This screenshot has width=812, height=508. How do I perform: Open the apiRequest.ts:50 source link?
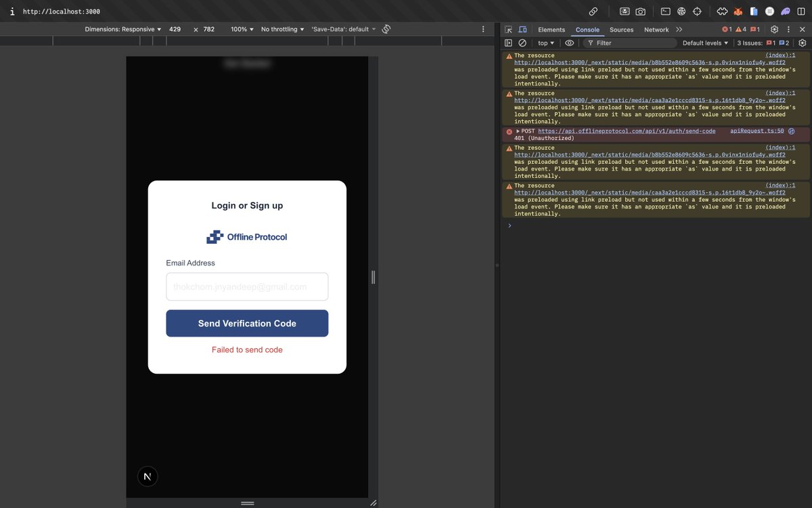757,131
